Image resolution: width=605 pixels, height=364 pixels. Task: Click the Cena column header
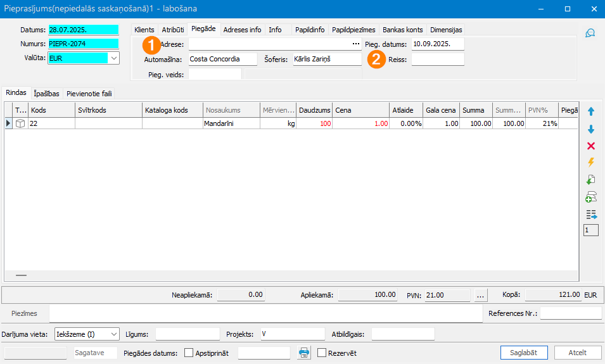click(x=360, y=110)
